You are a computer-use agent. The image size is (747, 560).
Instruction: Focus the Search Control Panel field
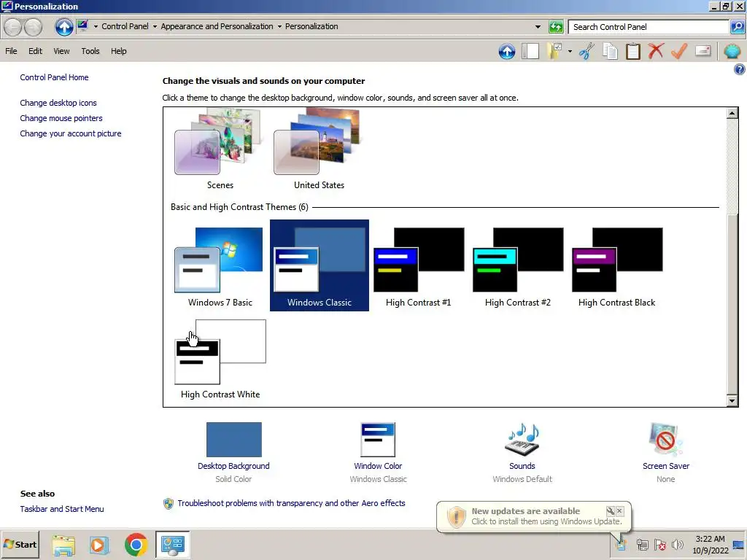pyautogui.click(x=649, y=27)
